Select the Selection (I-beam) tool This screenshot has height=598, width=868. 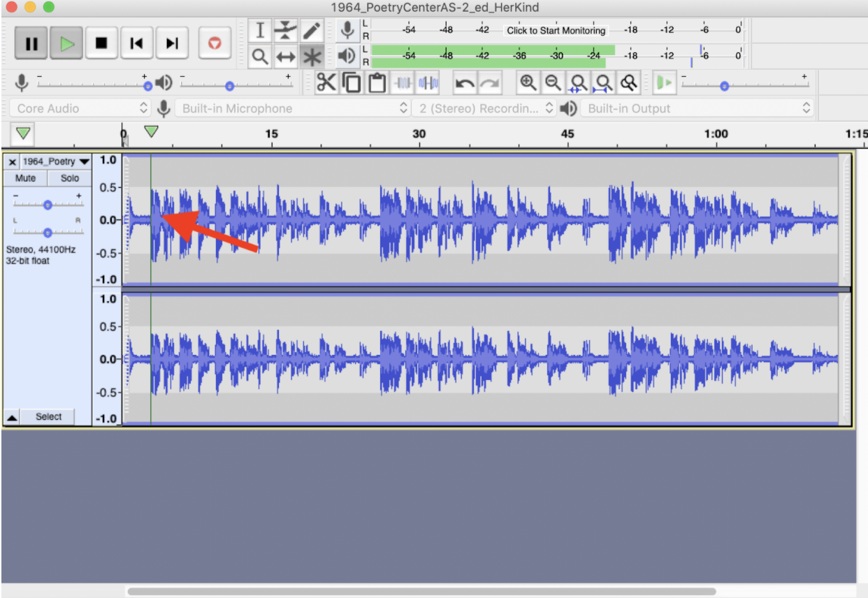pyautogui.click(x=261, y=31)
